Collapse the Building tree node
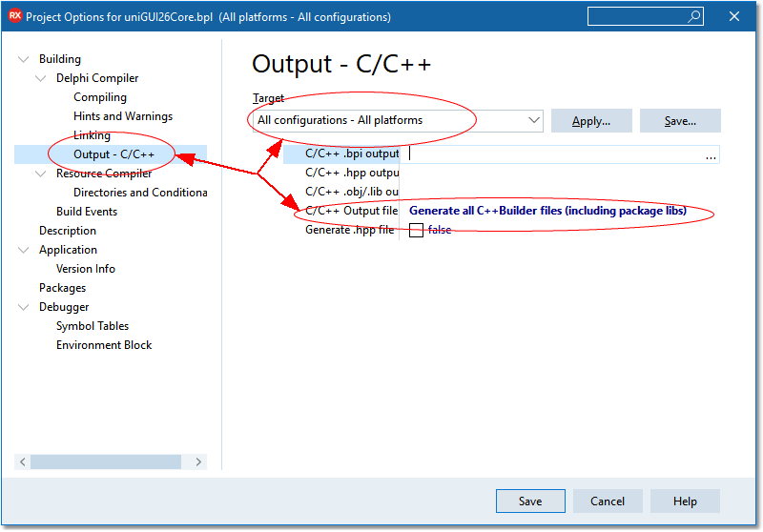The height and width of the screenshot is (532, 763). click(23, 59)
